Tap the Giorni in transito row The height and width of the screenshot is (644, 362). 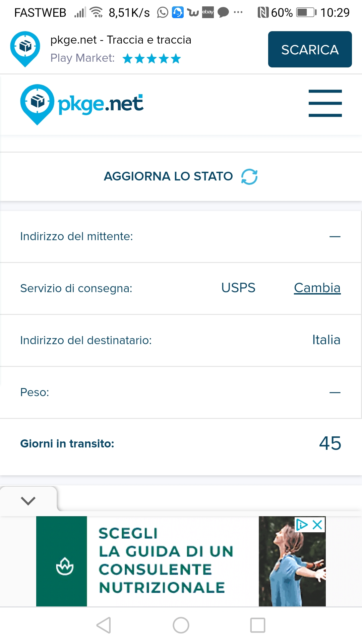tap(181, 443)
